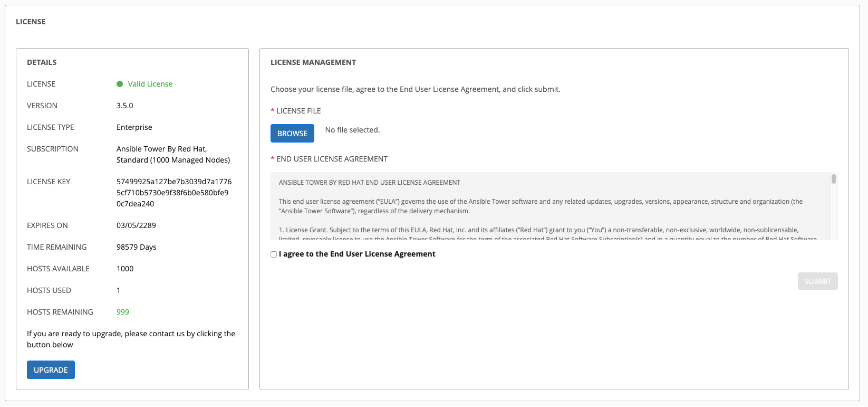Click the version value 3.5.0
This screenshot has width=868, height=407.
coord(125,106)
